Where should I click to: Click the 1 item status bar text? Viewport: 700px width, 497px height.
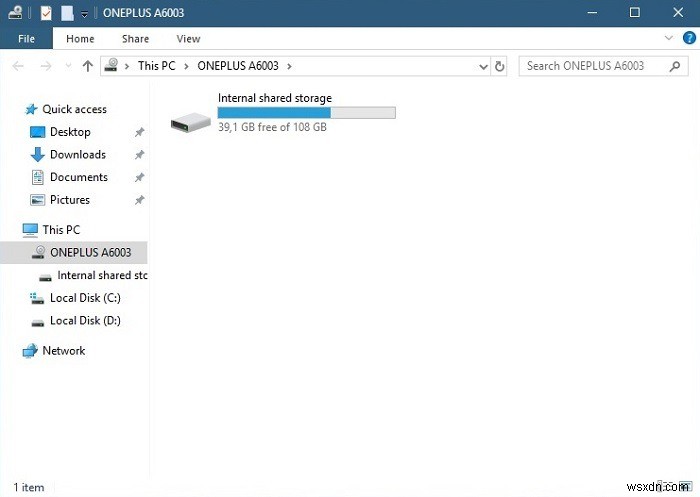click(x=29, y=487)
